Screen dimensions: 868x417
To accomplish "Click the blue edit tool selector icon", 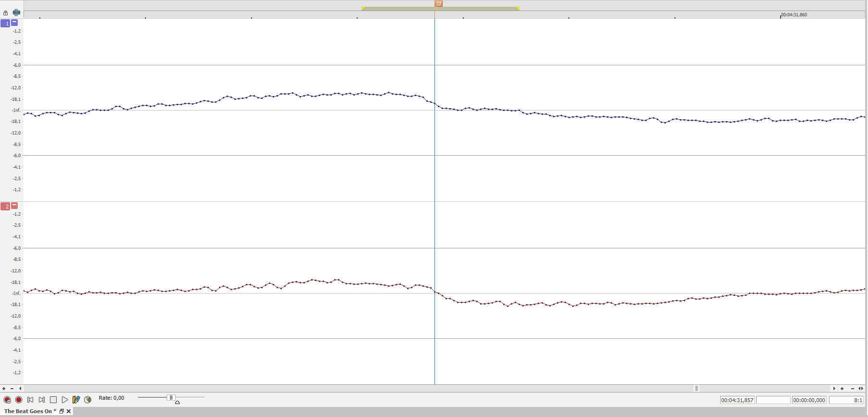I will [x=16, y=12].
